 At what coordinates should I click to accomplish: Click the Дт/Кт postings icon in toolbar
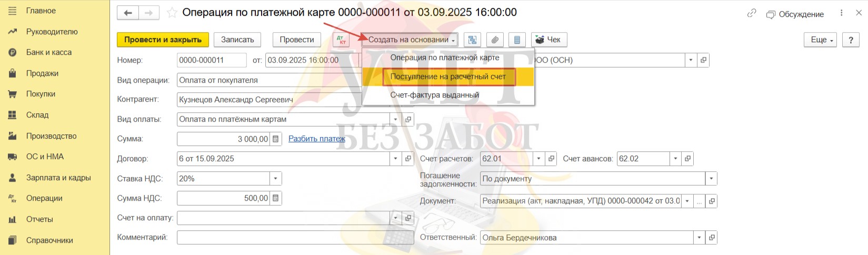click(341, 40)
